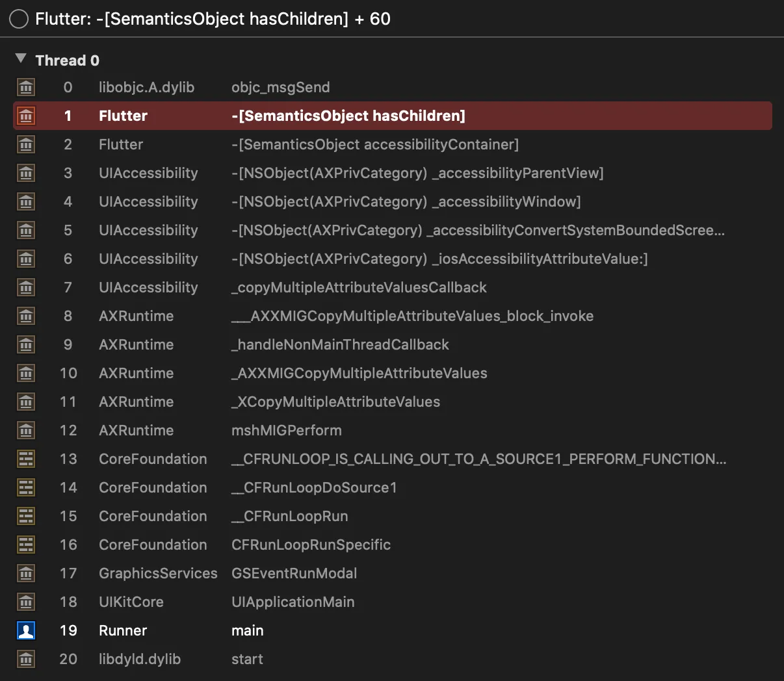
Task: Select the _XCopyMultipleAttributeValues function name
Action: point(336,402)
